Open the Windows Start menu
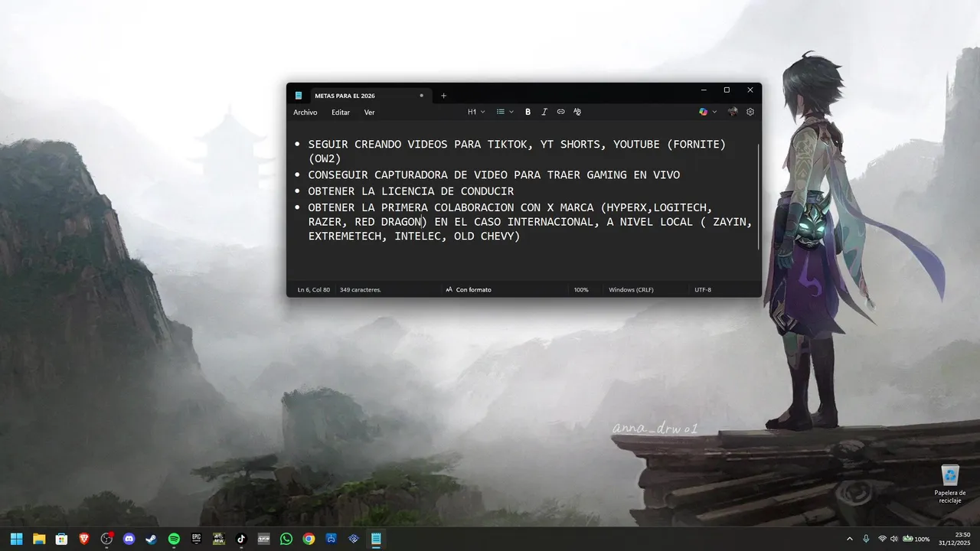Viewport: 980px width, 551px height. (16, 539)
